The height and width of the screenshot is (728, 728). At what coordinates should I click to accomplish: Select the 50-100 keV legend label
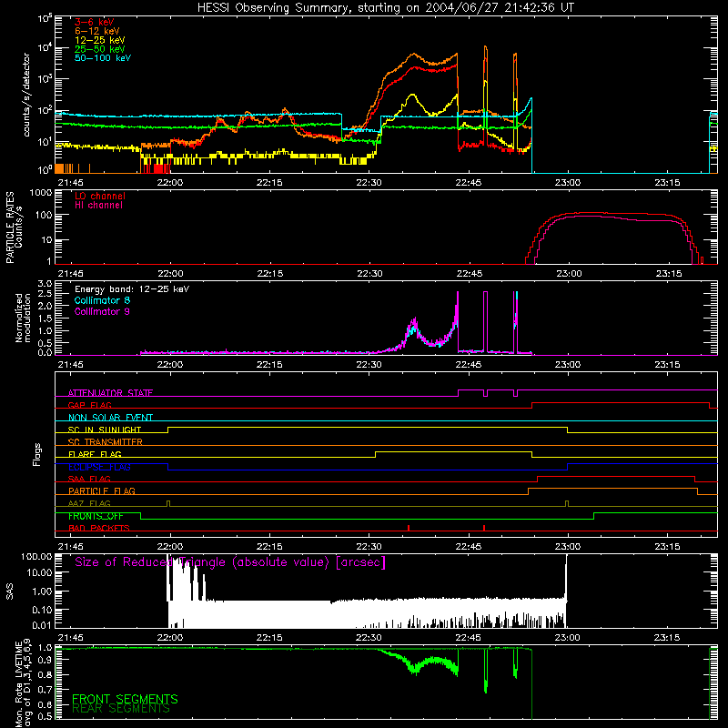pyautogui.click(x=103, y=58)
